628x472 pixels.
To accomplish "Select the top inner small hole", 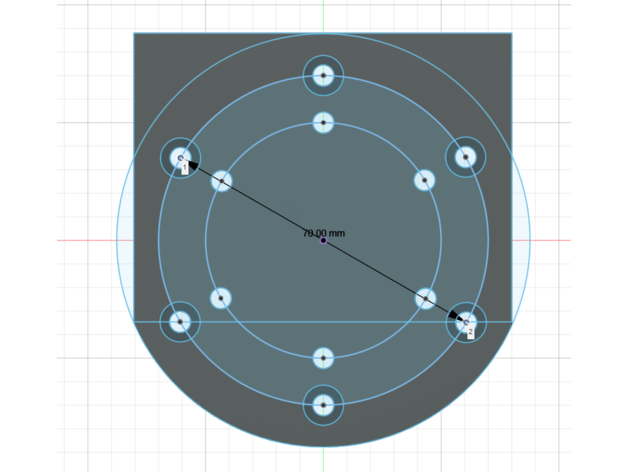I will coord(323,122).
